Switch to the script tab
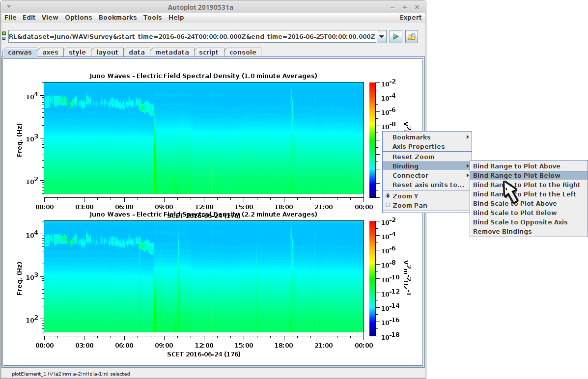Image resolution: width=588 pixels, height=379 pixels. (209, 53)
